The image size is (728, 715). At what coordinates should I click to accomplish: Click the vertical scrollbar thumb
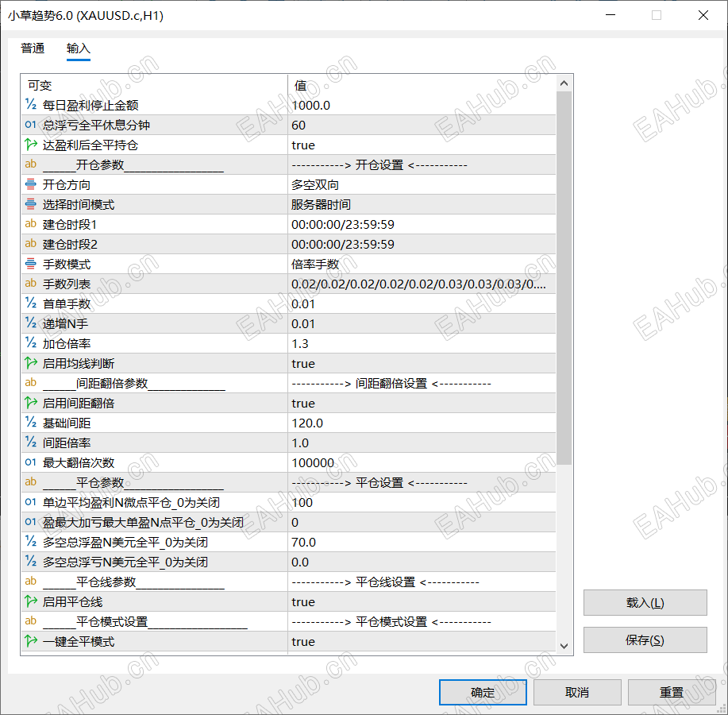coord(564,278)
